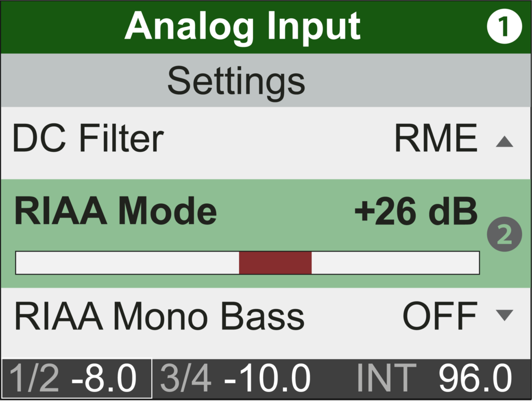Toggle RIAA Mono Bass OFF value

click(x=440, y=316)
